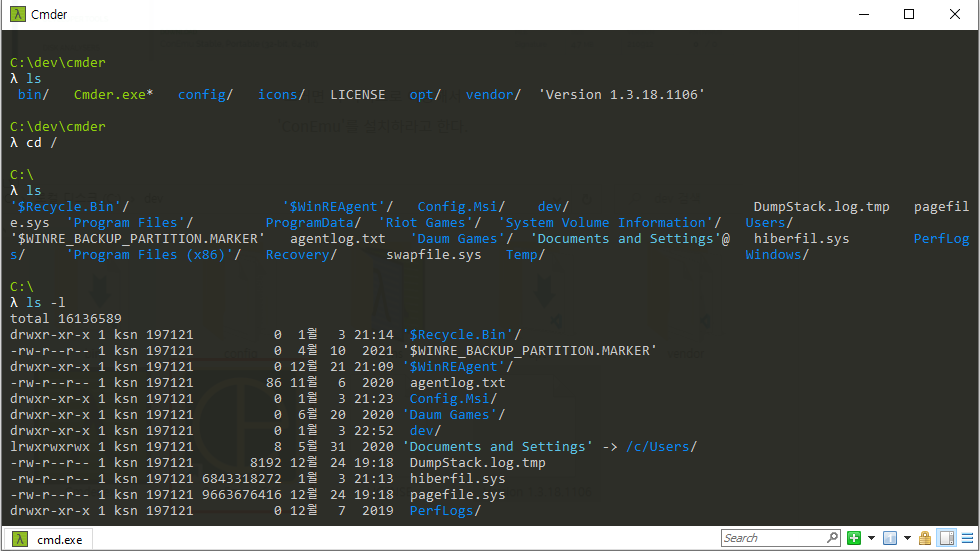Click agentlog.txt in the ls -l listing
Viewport: 980px width, 551px height.
point(458,382)
